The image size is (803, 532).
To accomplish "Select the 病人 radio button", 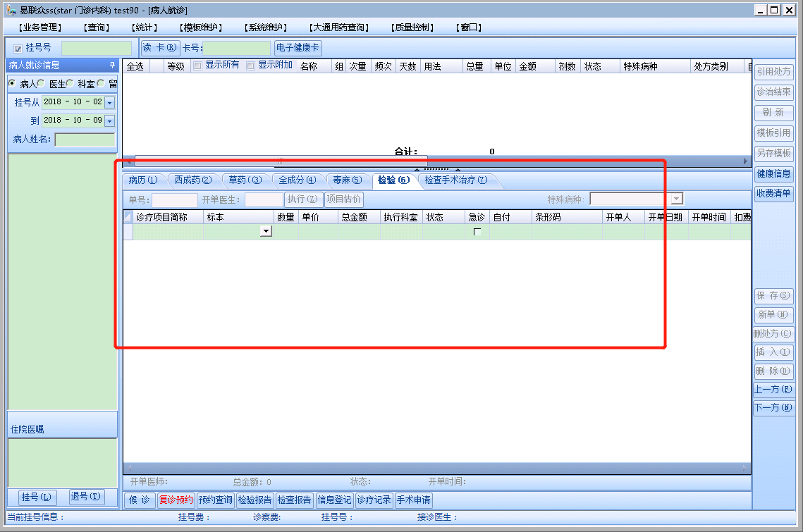I will (x=12, y=83).
